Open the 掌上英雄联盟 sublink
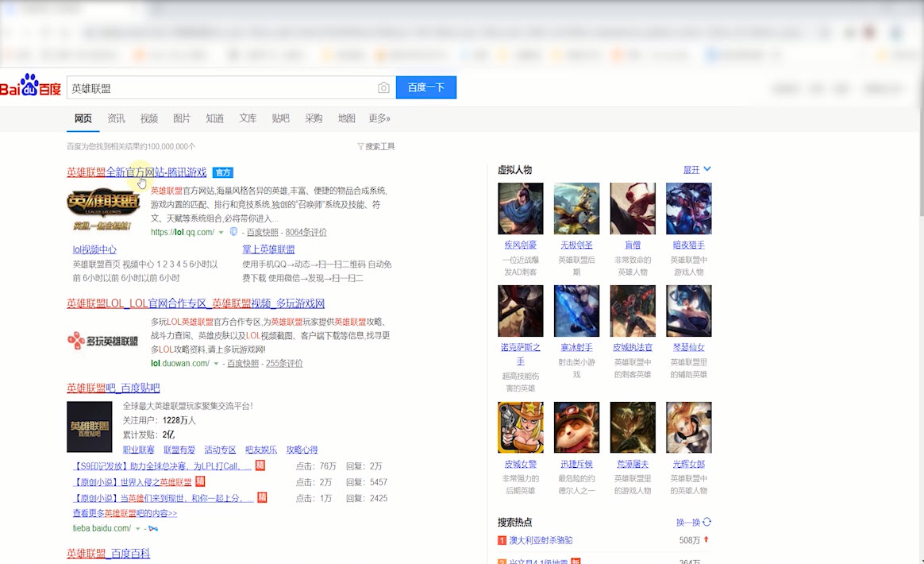 pyautogui.click(x=269, y=249)
